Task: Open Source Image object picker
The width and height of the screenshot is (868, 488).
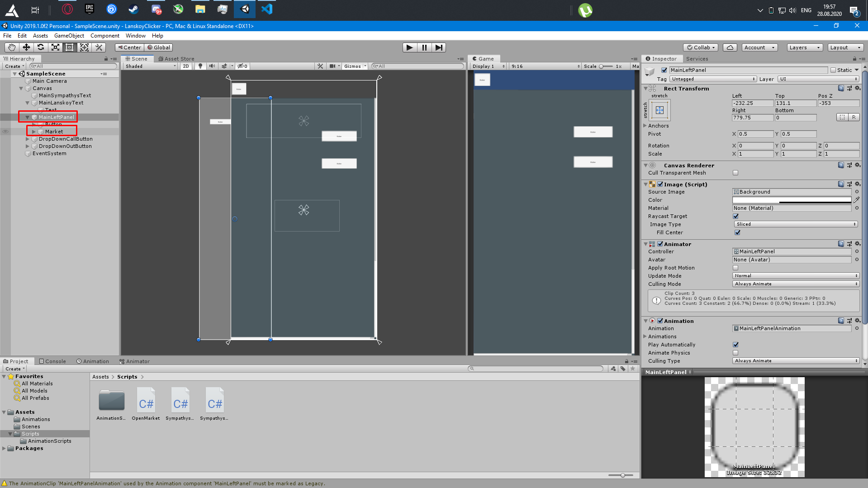Action: 857,192
